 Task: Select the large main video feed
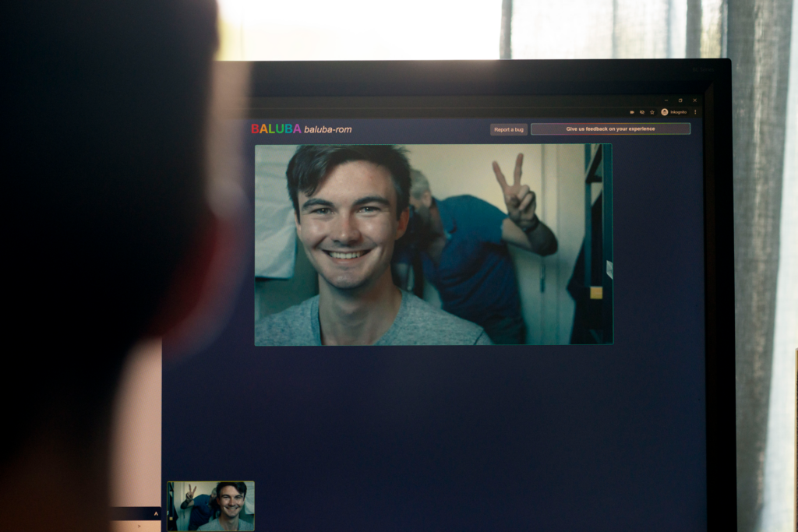(x=433, y=245)
